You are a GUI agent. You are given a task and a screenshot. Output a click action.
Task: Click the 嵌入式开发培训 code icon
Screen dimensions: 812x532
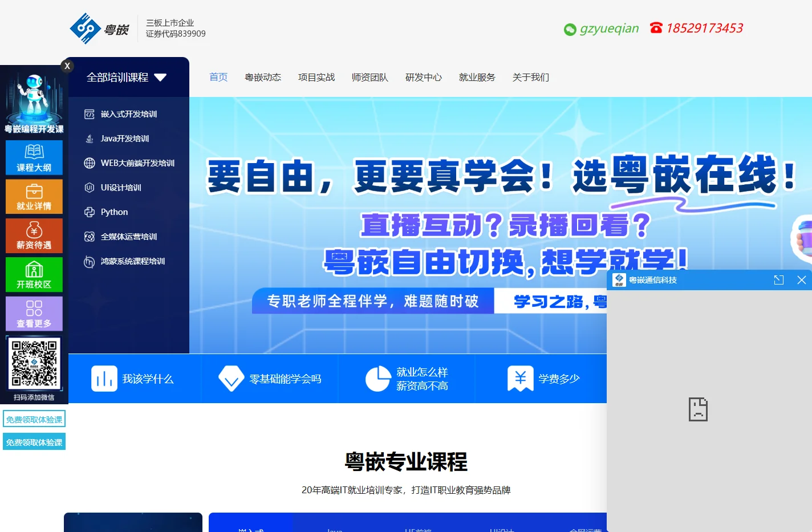[x=90, y=114]
